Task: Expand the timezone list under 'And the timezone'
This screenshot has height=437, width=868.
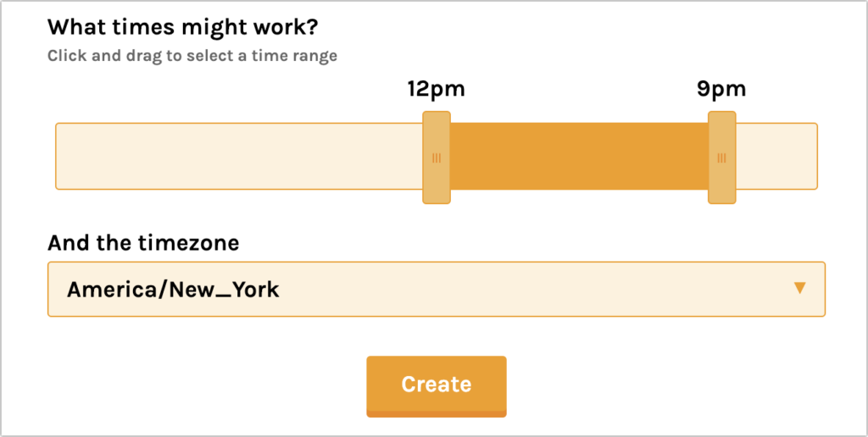Action: pyautogui.click(x=437, y=290)
